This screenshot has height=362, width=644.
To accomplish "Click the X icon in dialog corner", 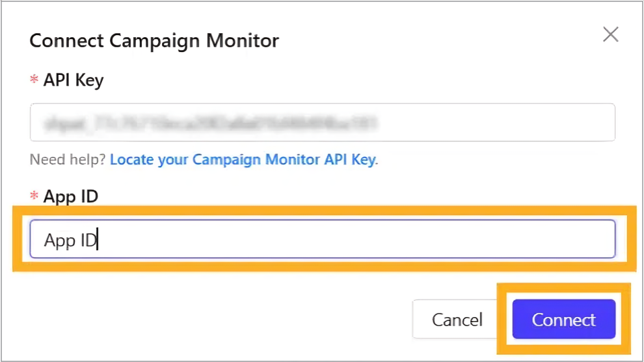I will coord(610,35).
